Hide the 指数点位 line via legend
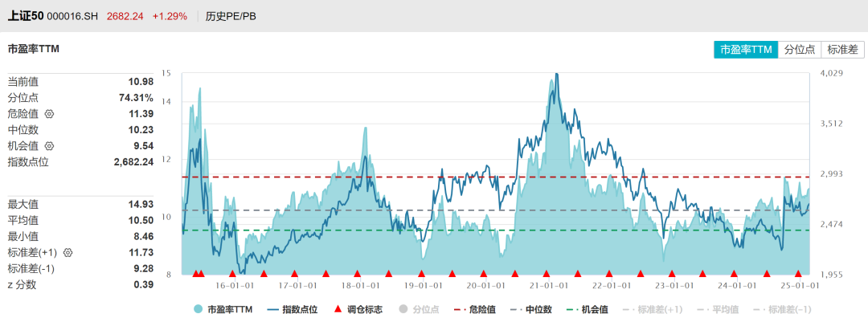 292,309
